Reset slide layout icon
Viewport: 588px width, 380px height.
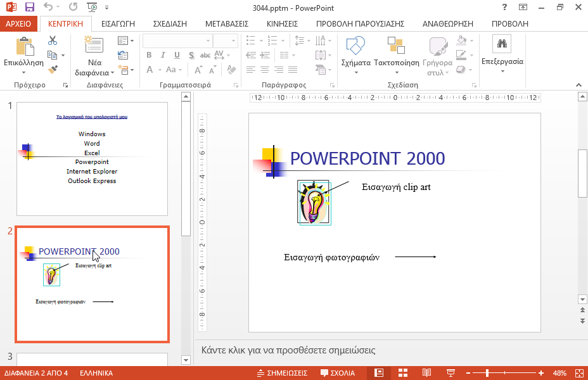(123, 56)
